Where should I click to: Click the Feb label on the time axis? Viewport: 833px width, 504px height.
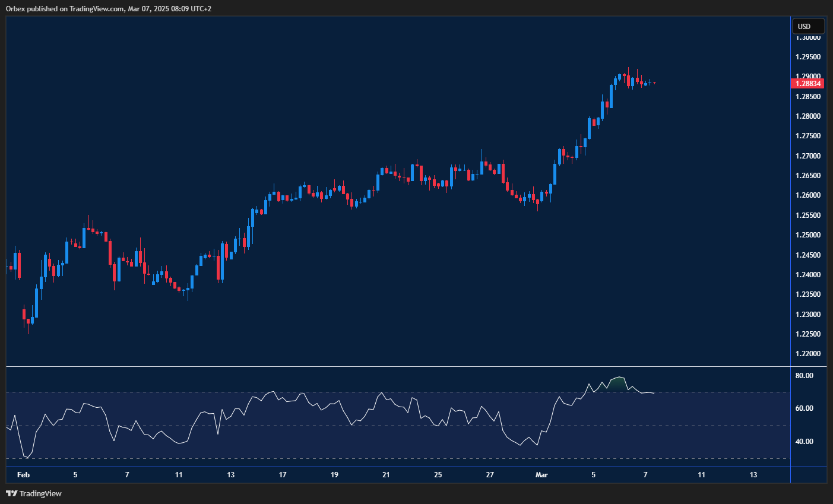[23, 475]
